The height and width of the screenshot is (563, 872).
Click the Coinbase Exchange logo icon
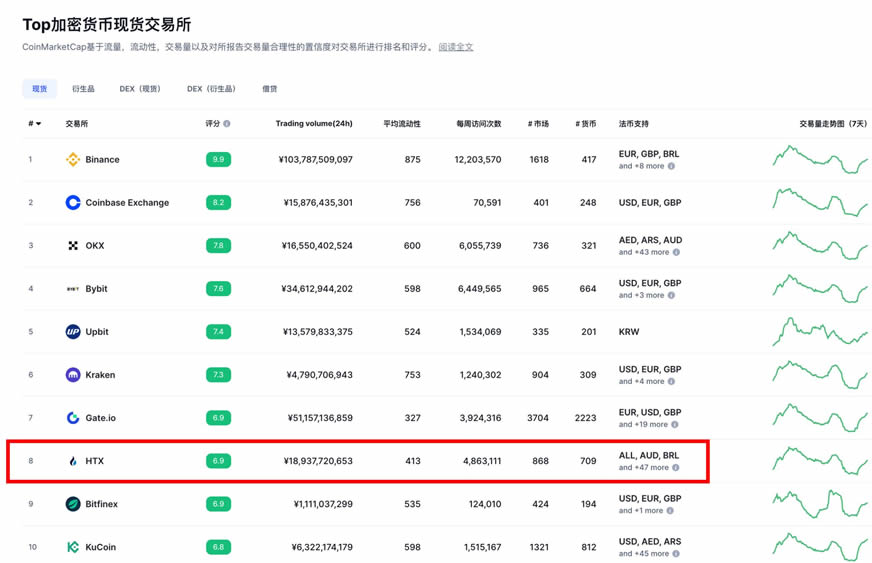(73, 203)
